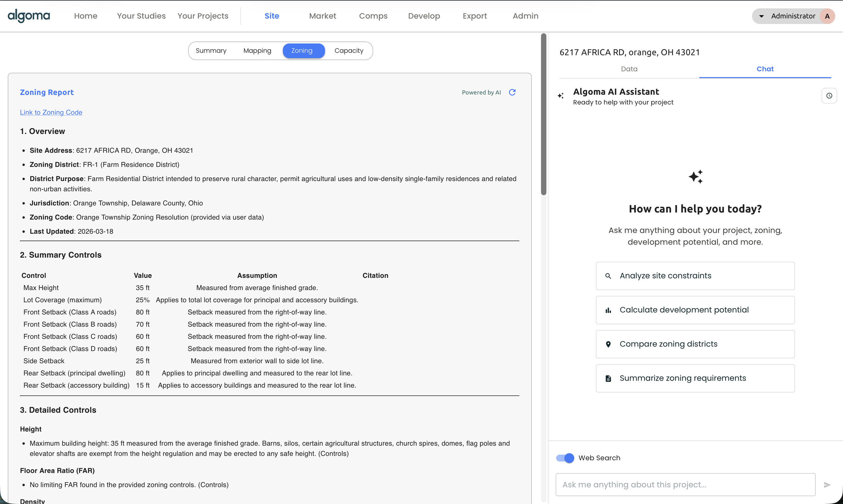Open the Link to Zoning Code
This screenshot has height=504, width=843.
click(x=51, y=112)
